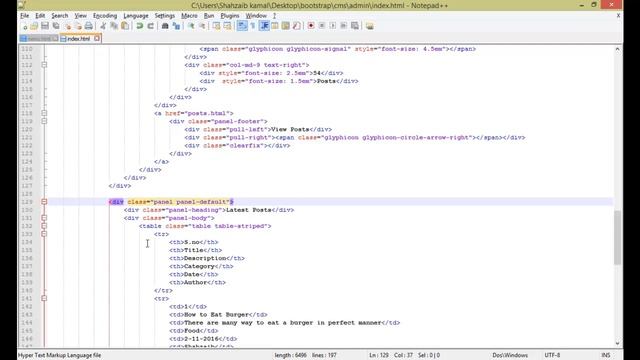Open the Settings menu
The width and height of the screenshot is (640, 360).
(165, 16)
